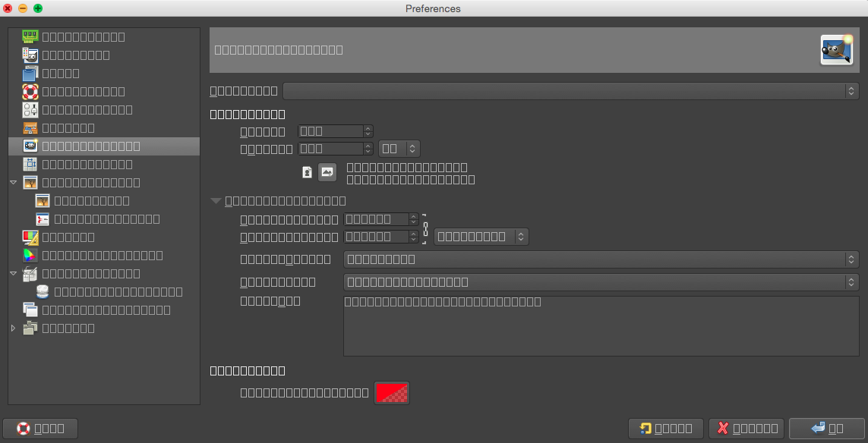The image size is (868, 443).
Task: Open the Default Grid category with grid icon
Action: click(104, 165)
